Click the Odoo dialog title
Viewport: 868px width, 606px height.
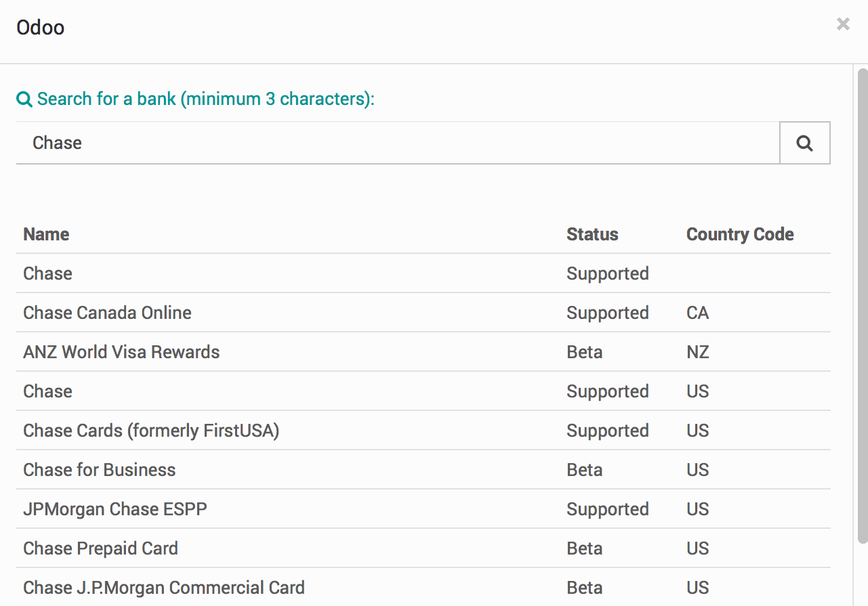(41, 28)
